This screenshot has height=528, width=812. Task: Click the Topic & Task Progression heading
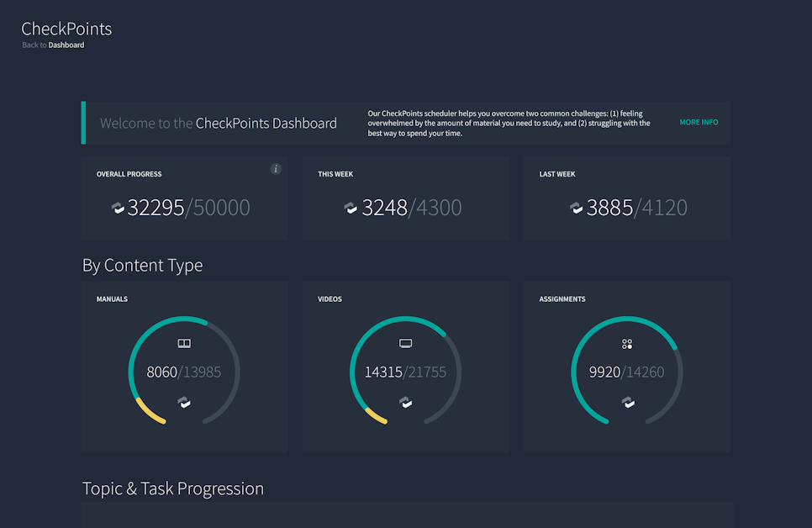point(173,488)
